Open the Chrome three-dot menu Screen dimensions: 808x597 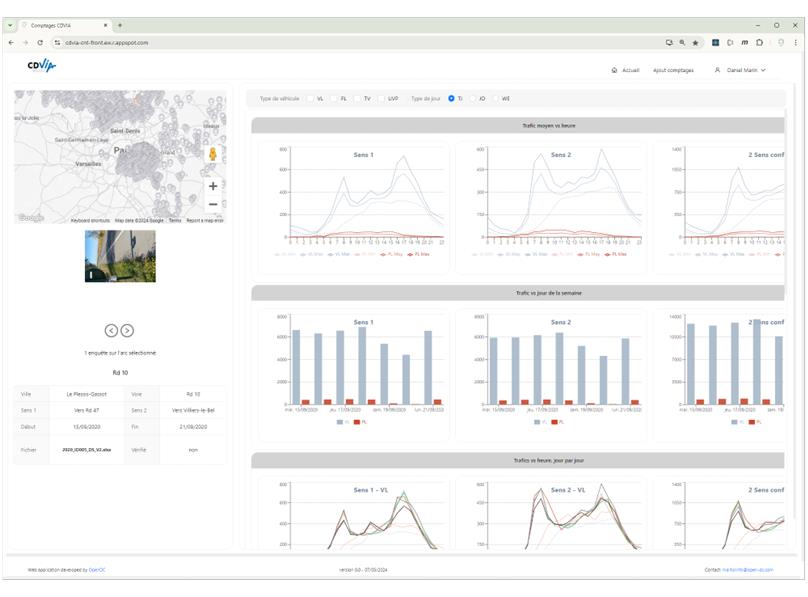click(796, 43)
